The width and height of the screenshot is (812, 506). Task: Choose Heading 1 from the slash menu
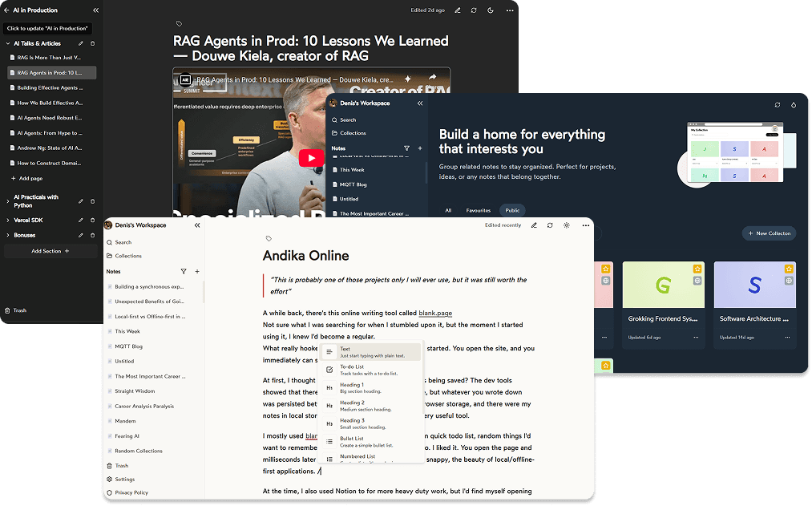point(371,388)
